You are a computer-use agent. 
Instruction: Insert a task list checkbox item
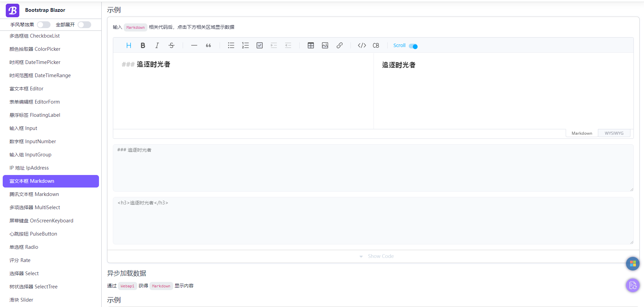(x=260, y=45)
